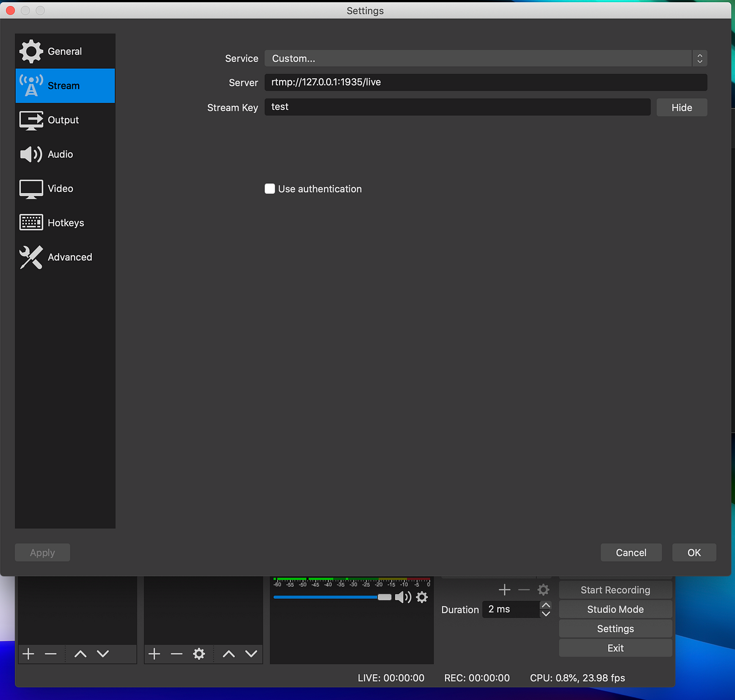The height and width of the screenshot is (700, 735).
Task: Hide the stream key
Action: click(681, 107)
